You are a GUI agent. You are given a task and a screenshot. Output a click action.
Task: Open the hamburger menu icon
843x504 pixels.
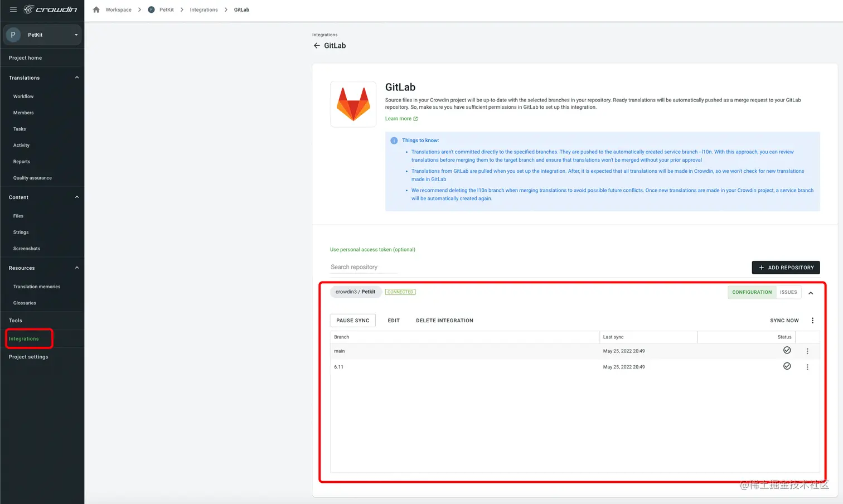[13, 9]
